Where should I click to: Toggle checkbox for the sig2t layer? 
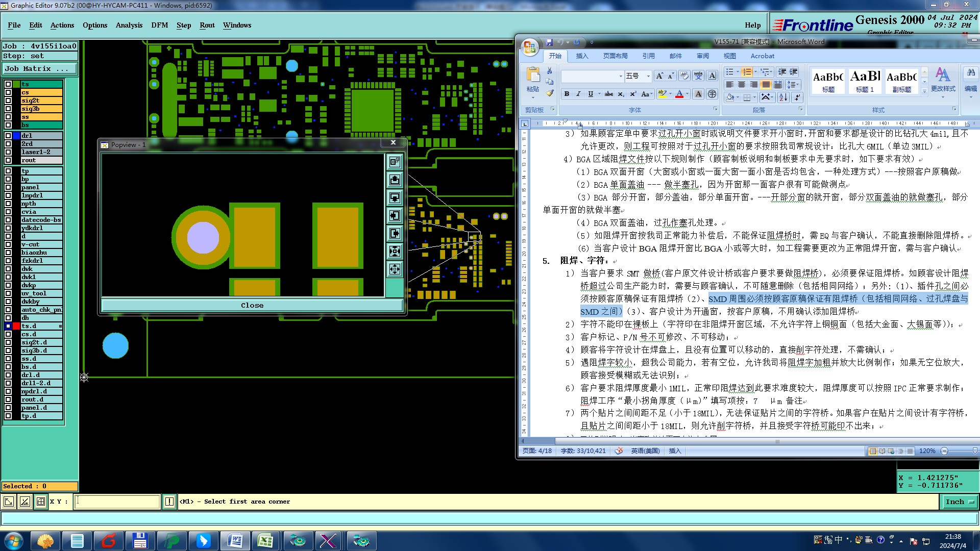point(8,101)
